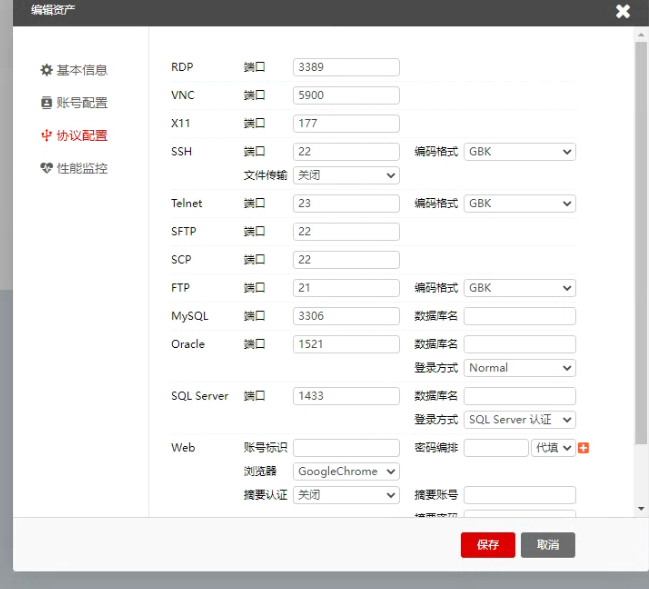Image resolution: width=649 pixels, height=589 pixels.
Task: Click the heartbeat icon beside 性能监控
Action: click(x=46, y=169)
